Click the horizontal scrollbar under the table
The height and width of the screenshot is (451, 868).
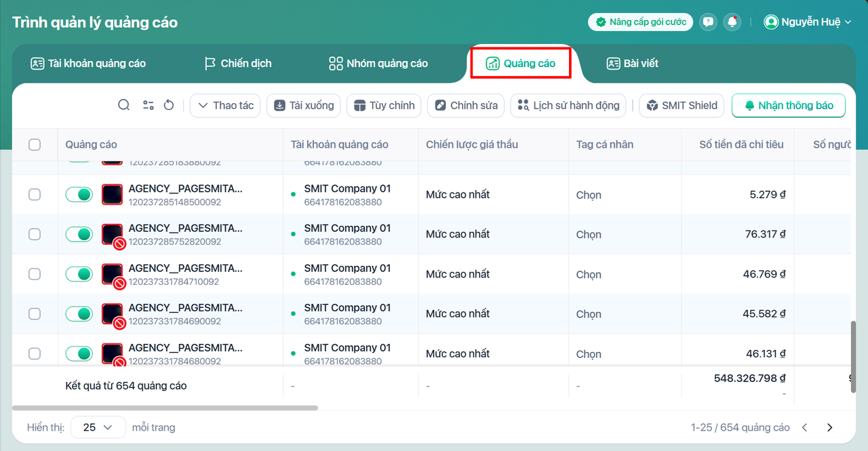(165, 408)
